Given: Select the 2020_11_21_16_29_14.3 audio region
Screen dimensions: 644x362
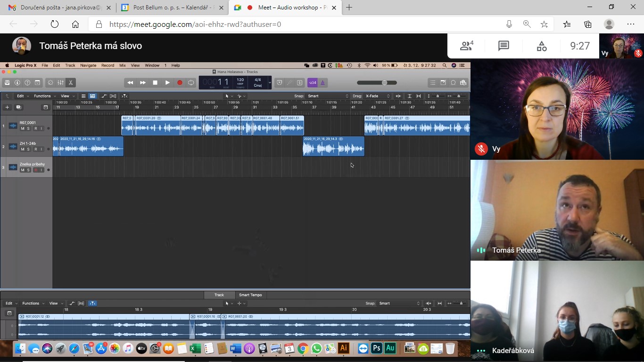Looking at the screenshot, I should click(x=333, y=148).
